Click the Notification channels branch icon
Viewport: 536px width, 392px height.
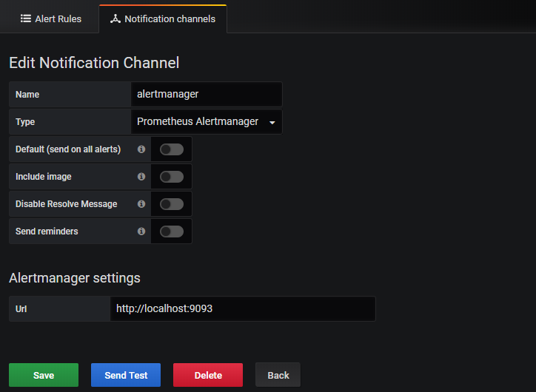click(x=115, y=18)
